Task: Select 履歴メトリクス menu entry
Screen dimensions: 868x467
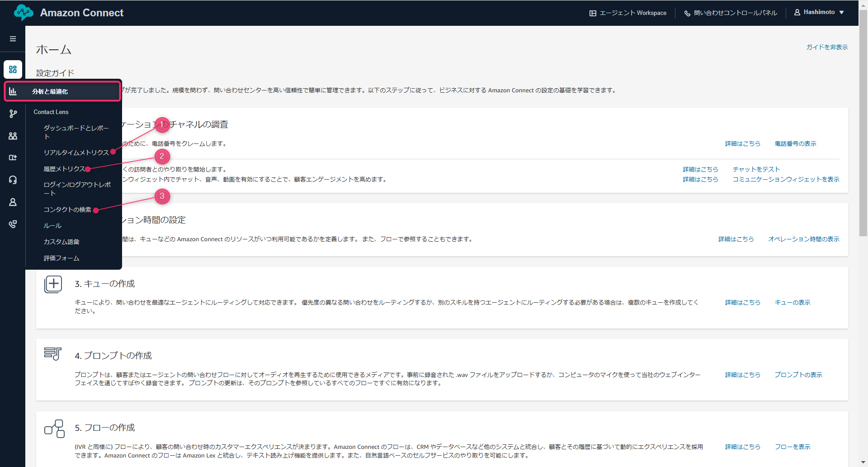Action: pyautogui.click(x=64, y=169)
